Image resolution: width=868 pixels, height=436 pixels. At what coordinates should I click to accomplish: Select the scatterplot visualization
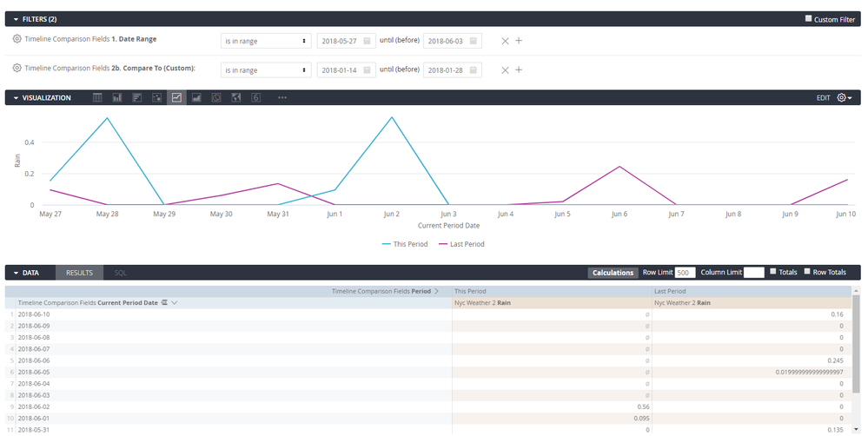(156, 97)
